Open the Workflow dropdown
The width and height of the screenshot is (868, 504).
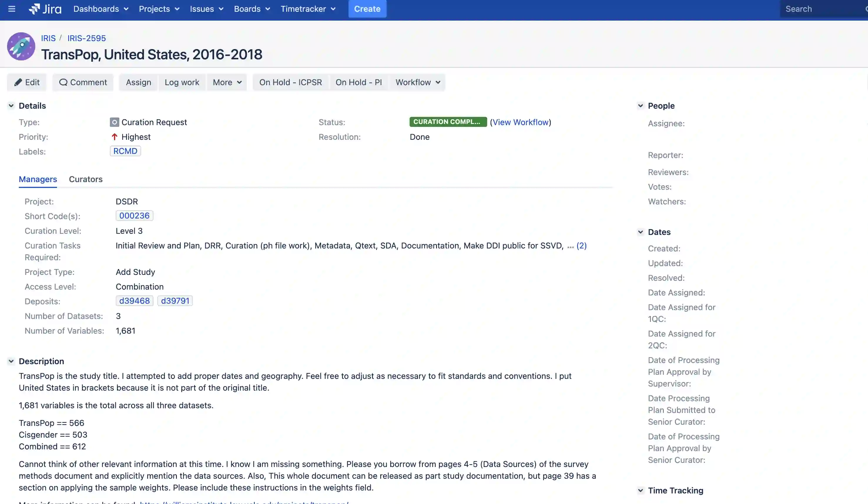(x=418, y=82)
